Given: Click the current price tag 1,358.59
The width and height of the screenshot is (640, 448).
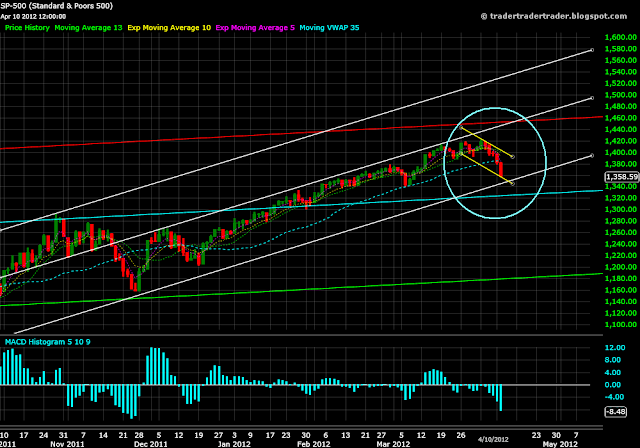Looking at the screenshot, I should pos(622,177).
